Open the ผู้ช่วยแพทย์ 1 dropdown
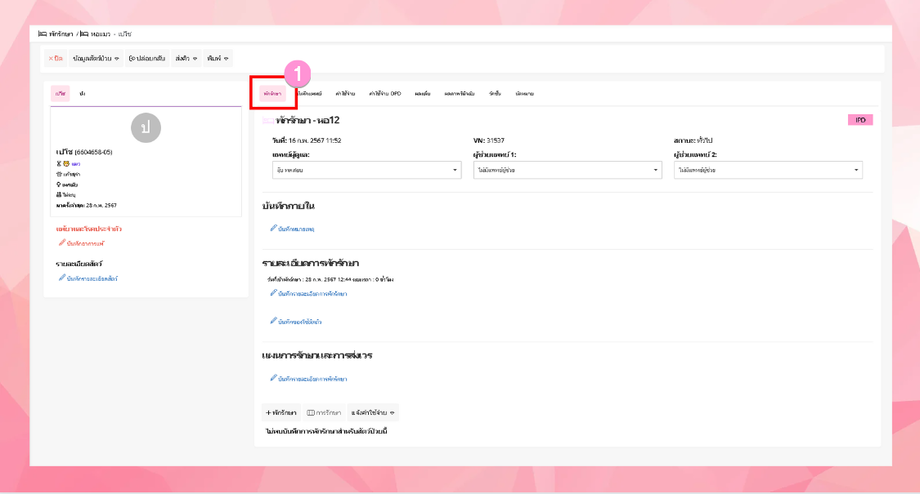The image size is (920, 494). coord(567,170)
